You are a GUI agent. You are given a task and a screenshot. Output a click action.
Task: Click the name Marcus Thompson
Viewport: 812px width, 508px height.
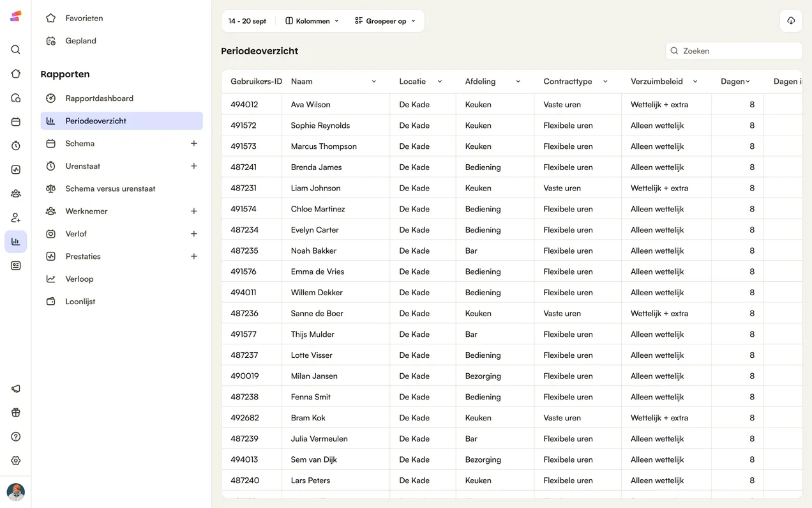tap(324, 146)
